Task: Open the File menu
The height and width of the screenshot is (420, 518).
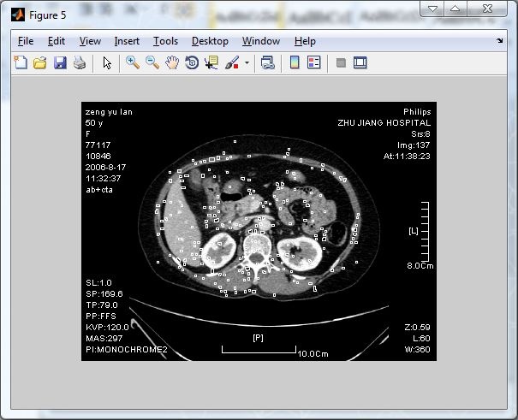Action: (x=26, y=41)
